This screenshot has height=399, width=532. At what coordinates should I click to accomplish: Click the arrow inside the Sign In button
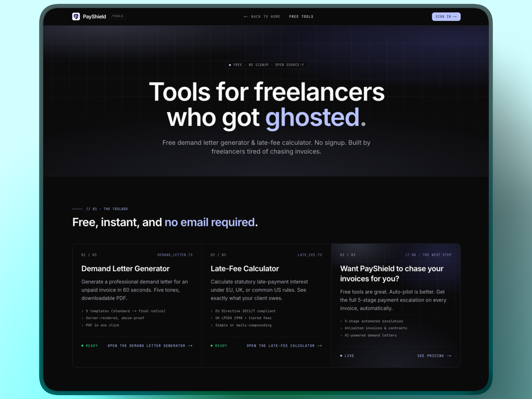454,17
